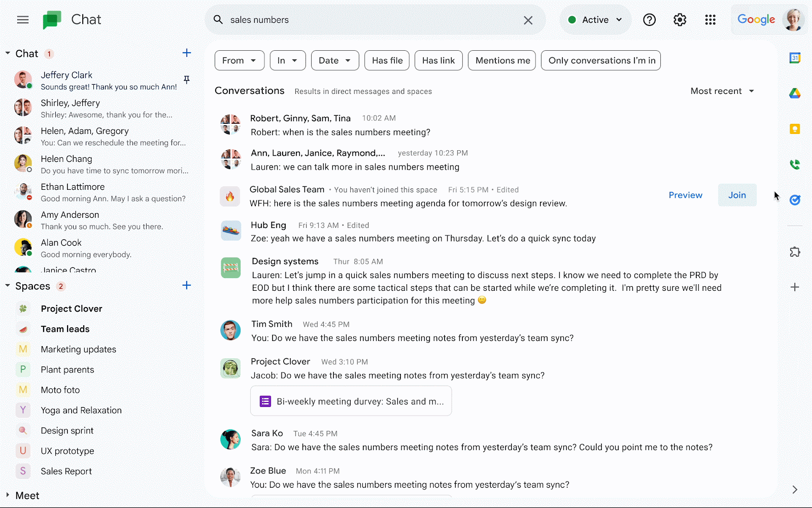This screenshot has width=812, height=508.
Task: Open the main menu with the hamburger icon
Action: (x=22, y=20)
